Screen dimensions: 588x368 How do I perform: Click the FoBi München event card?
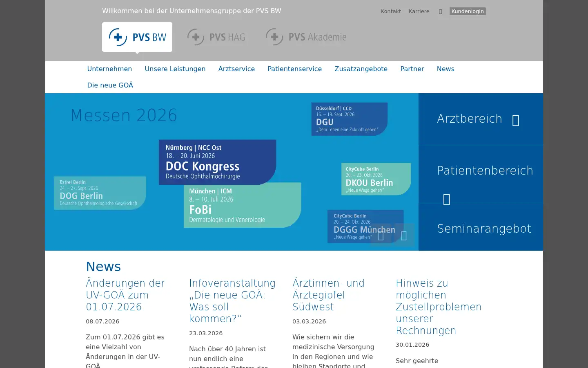click(243, 205)
